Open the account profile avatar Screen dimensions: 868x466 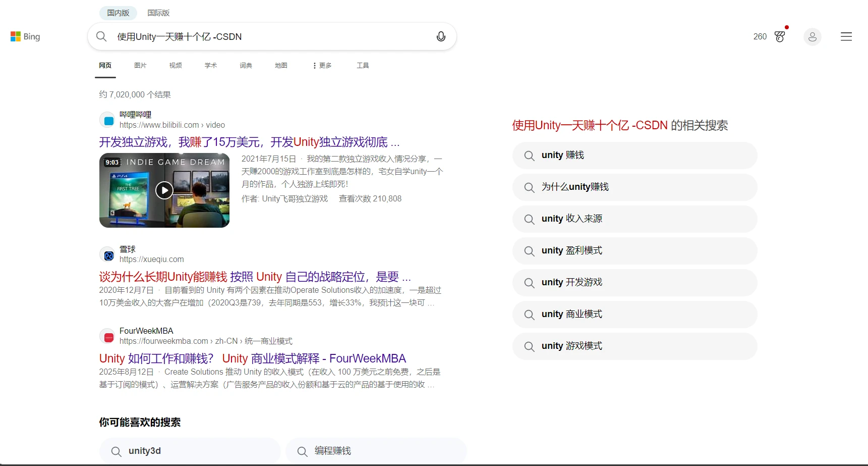tap(813, 37)
